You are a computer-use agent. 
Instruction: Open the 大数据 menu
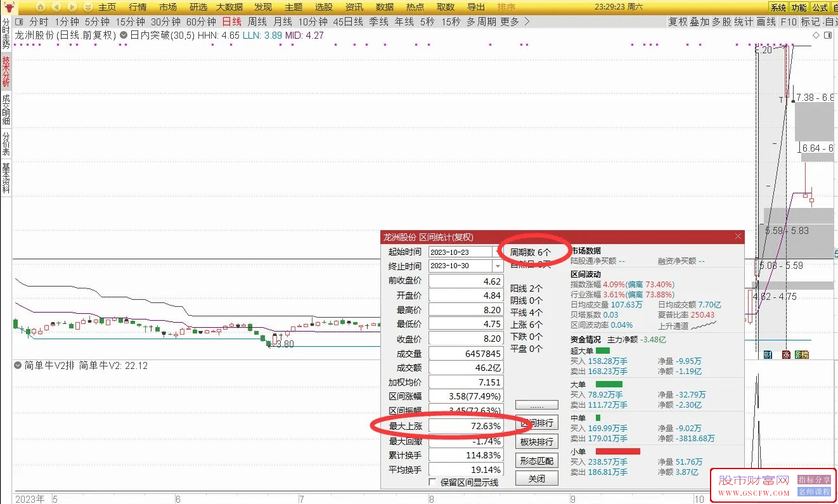pos(229,7)
